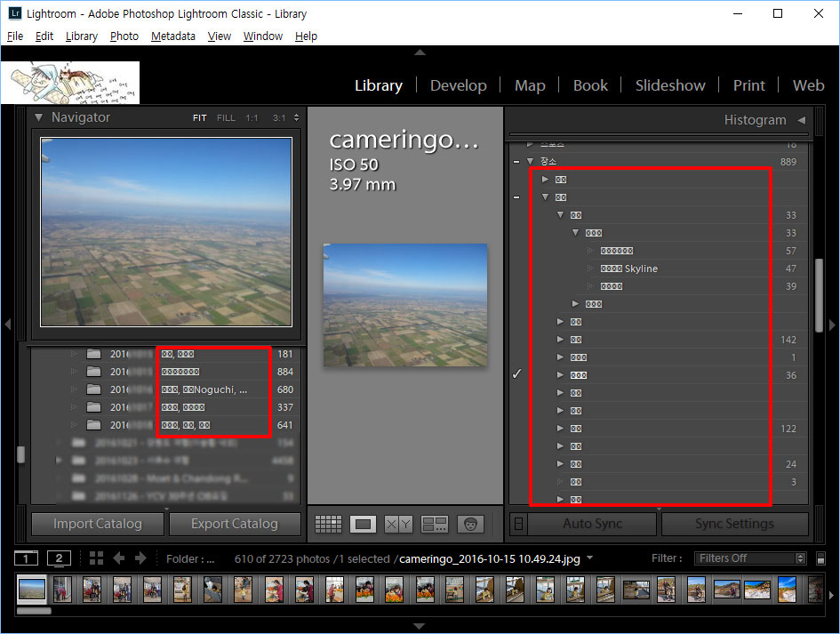Screen dimensions: 840x634
Task: Click the folder icon in the 181-photo row
Action: 93,354
